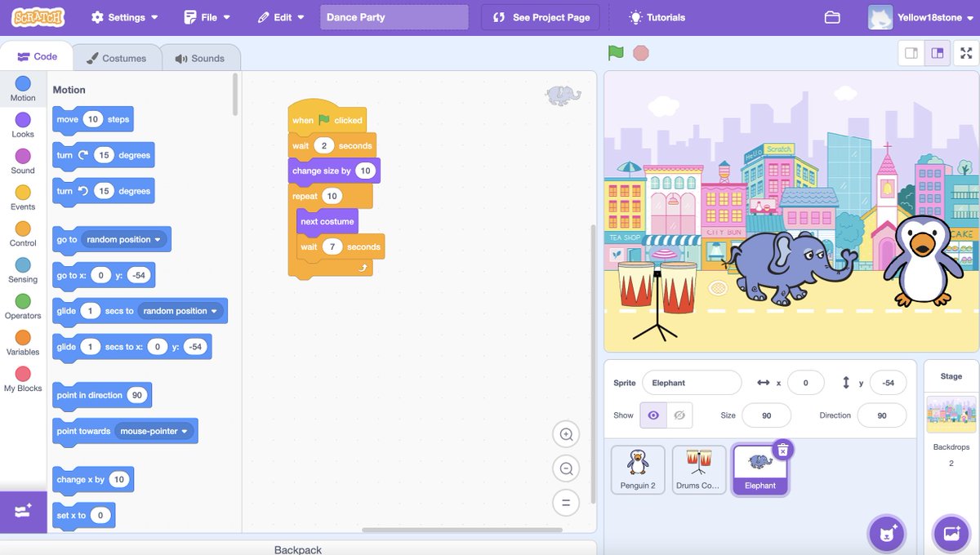Switch to the Code tab

coord(37,57)
